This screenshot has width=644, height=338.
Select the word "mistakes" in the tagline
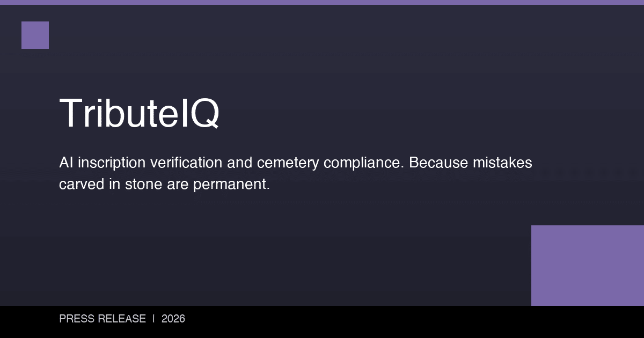502,163
